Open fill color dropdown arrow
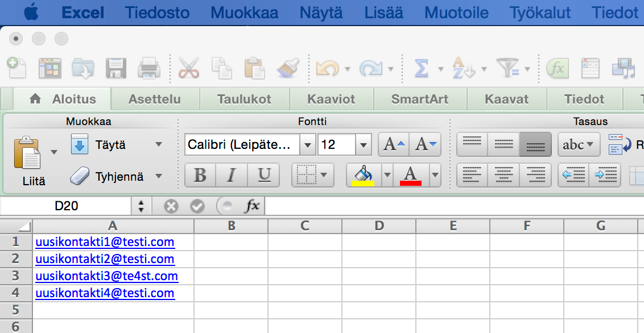 (x=387, y=175)
